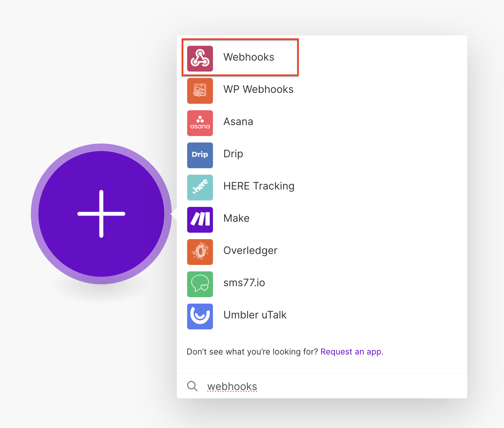Screen dimensions: 504x428
Task: Choose the WP Webhooks list label
Action: (x=258, y=89)
